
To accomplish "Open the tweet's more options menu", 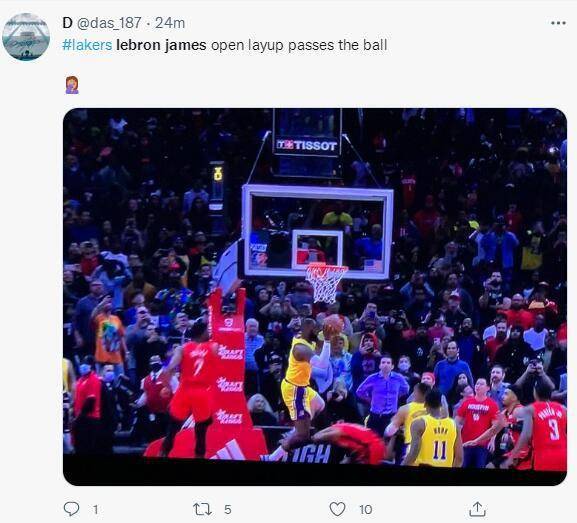I will [558, 23].
